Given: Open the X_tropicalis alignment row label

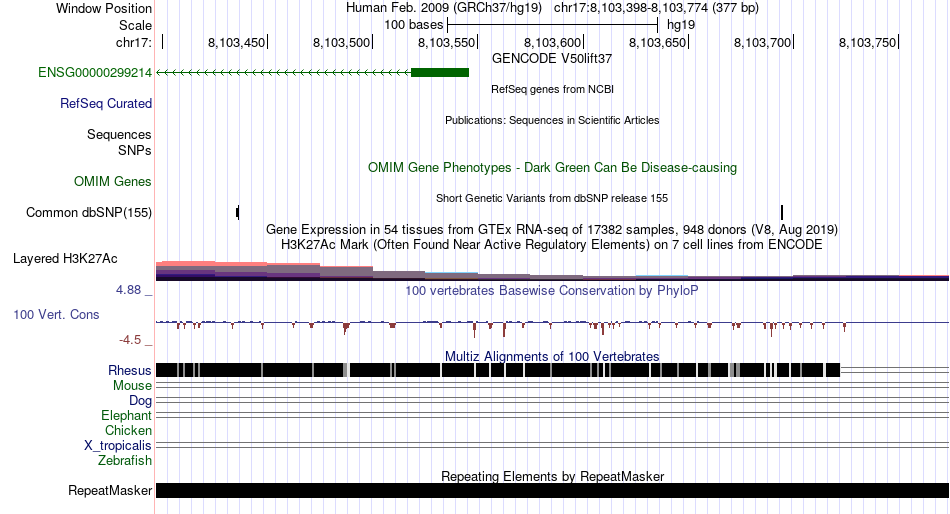Looking at the screenshot, I should click(118, 446).
